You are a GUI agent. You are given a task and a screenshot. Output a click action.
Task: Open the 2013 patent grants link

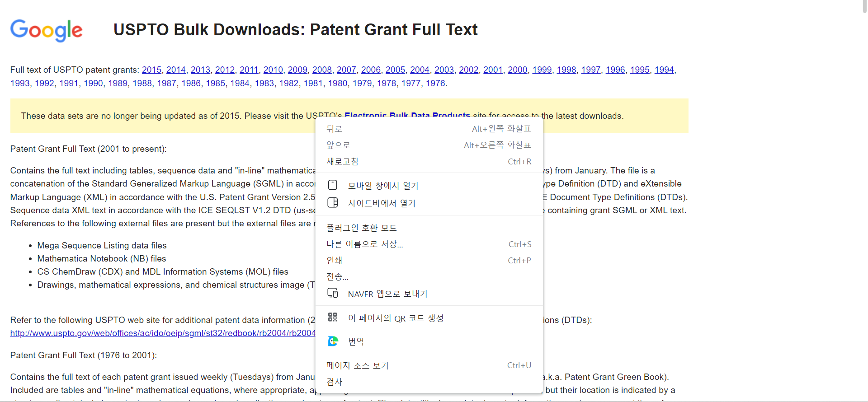tap(200, 70)
